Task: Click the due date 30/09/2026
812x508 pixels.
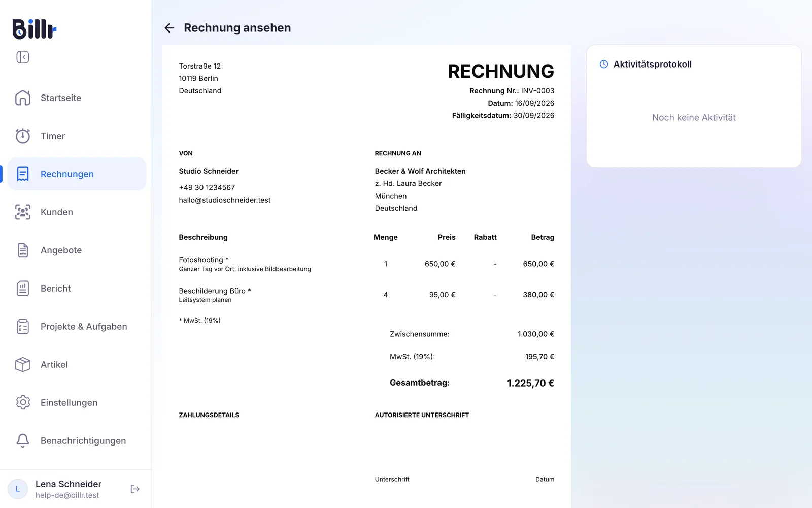Action: tap(534, 116)
